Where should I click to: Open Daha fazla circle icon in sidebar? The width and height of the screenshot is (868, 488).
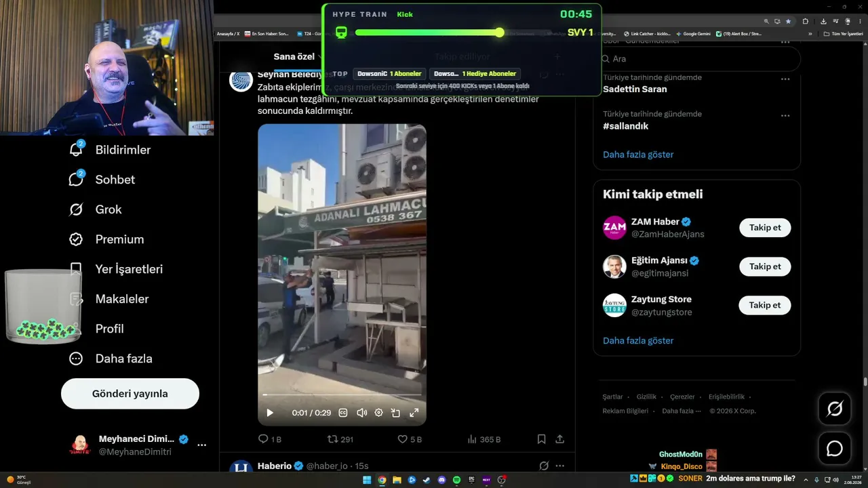coord(76,359)
